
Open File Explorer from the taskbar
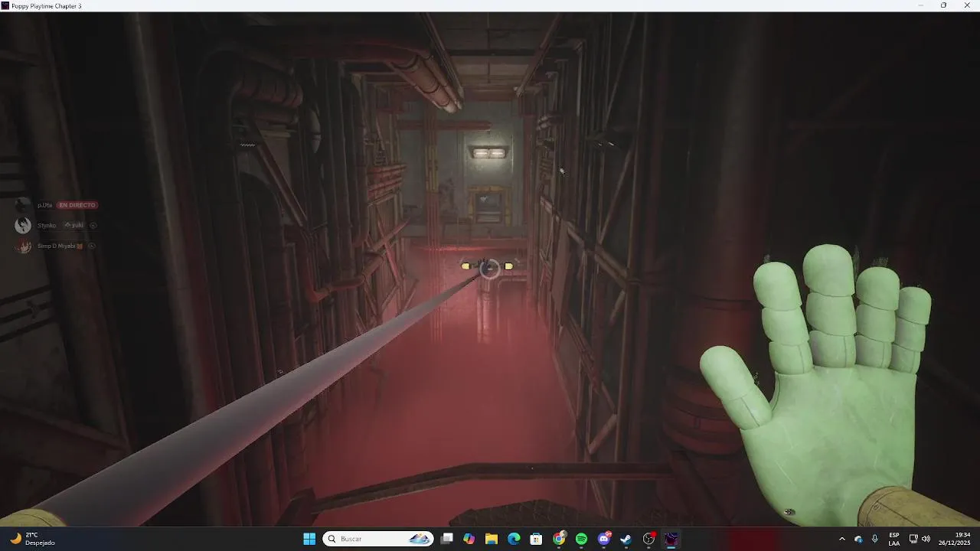coord(492,539)
